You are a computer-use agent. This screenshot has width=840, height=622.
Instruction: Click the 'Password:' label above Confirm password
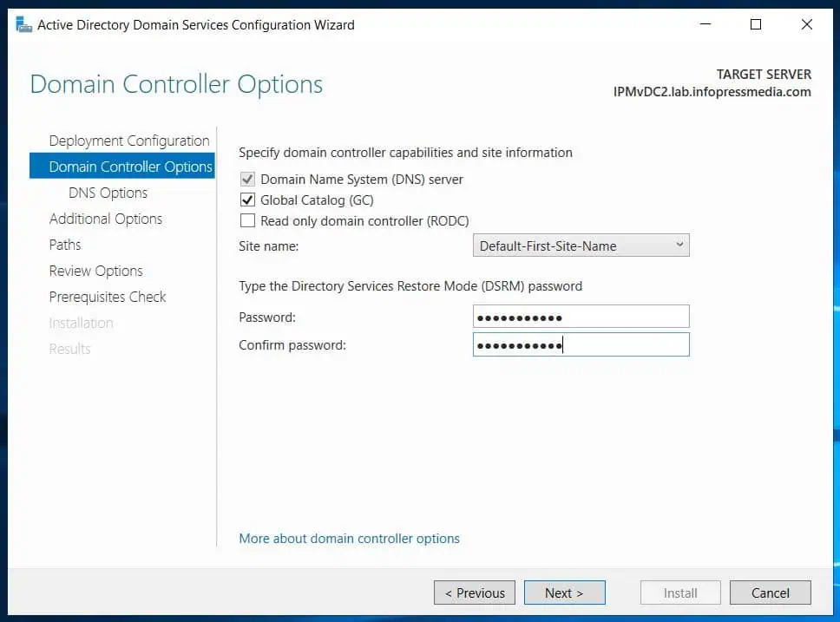(x=267, y=318)
